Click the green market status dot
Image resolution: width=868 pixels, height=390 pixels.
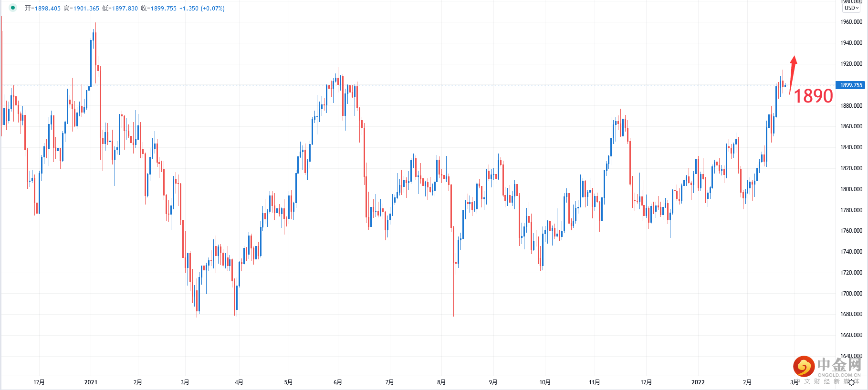point(13,8)
